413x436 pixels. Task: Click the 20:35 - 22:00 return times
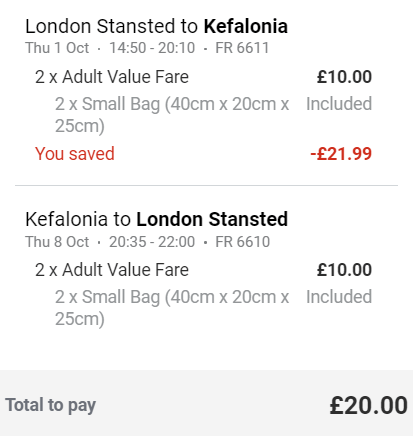[x=152, y=242]
